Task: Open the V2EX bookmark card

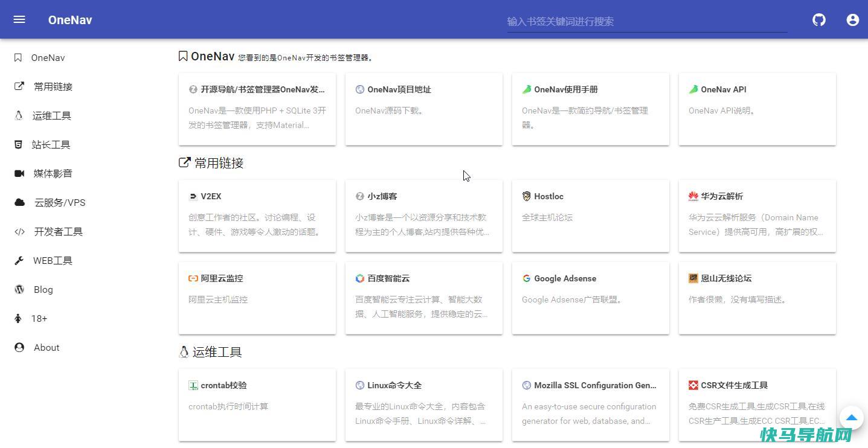Action: pos(257,216)
